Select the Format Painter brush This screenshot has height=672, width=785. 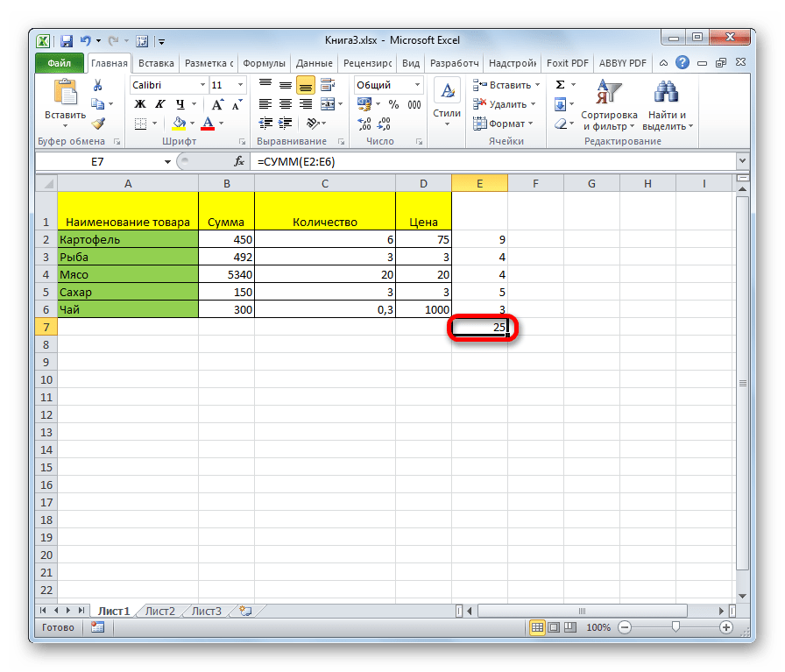click(x=97, y=124)
